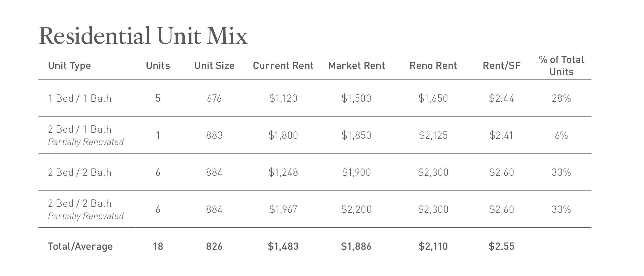Click the $1,120 current rent cell
The image size is (644, 276).
tap(283, 98)
